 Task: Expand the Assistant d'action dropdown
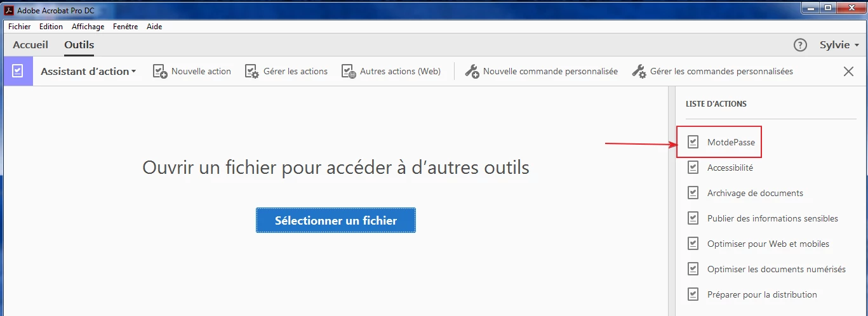pyautogui.click(x=88, y=71)
